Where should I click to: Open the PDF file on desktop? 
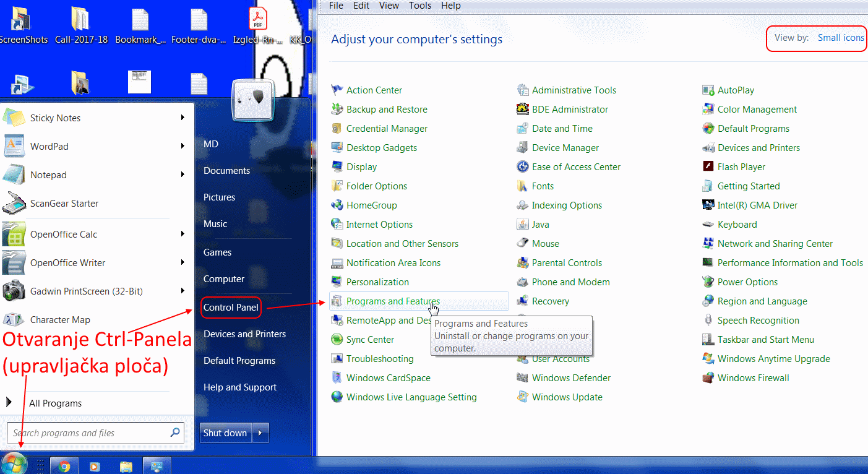coord(257,25)
